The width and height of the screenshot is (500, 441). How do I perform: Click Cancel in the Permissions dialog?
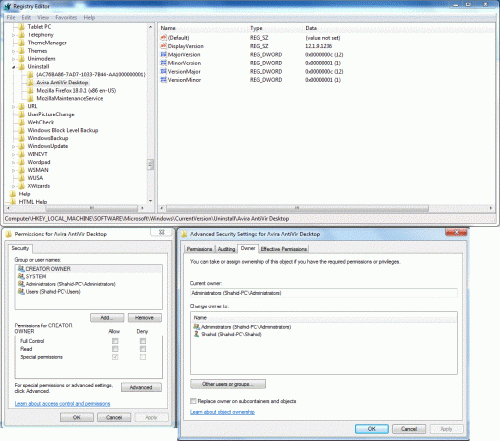coord(114,417)
